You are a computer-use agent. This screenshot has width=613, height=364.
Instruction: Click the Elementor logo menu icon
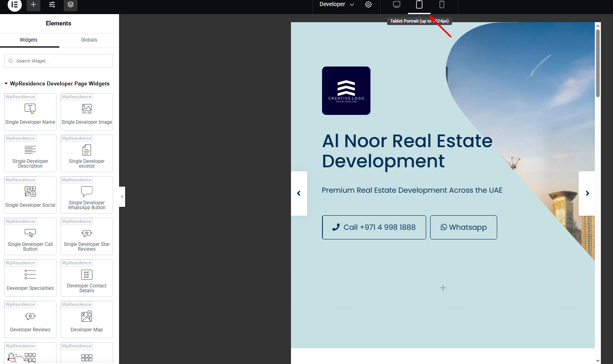[x=15, y=5]
